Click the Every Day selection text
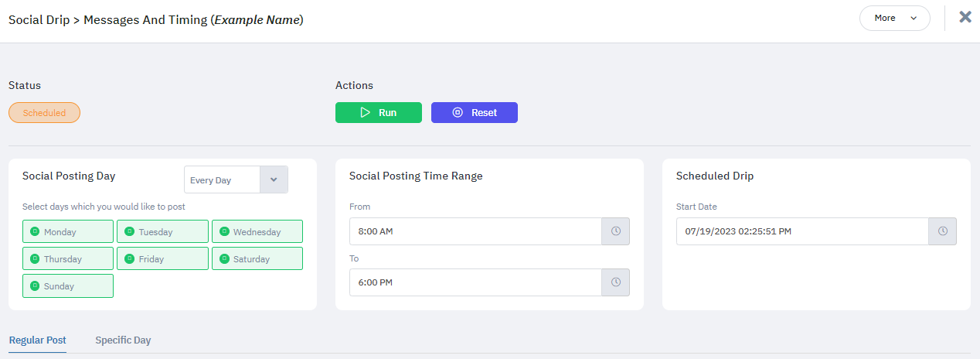The width and height of the screenshot is (980, 359). point(210,180)
